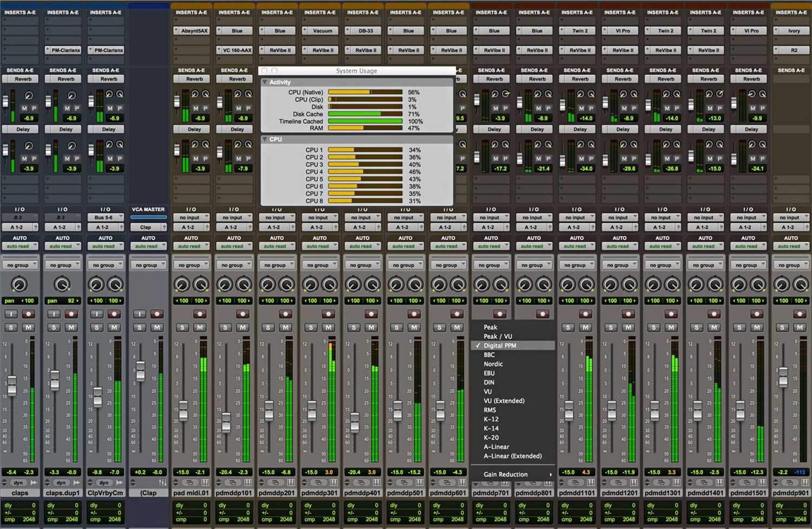Click the VC 160-AAX insert button

(x=237, y=50)
